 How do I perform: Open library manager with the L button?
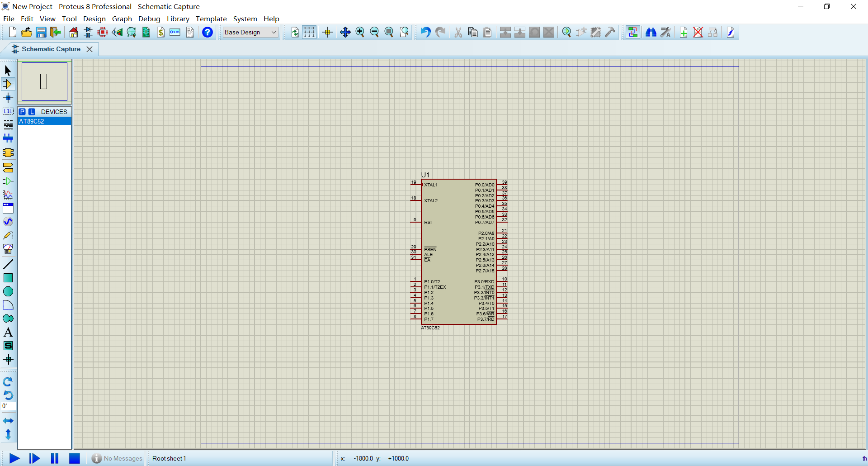tap(32, 112)
